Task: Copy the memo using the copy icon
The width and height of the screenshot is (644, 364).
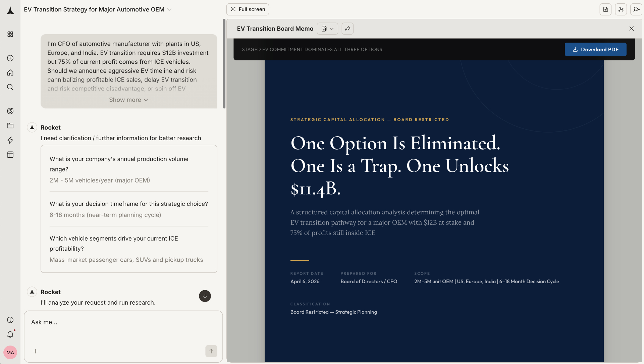Action: point(324,29)
